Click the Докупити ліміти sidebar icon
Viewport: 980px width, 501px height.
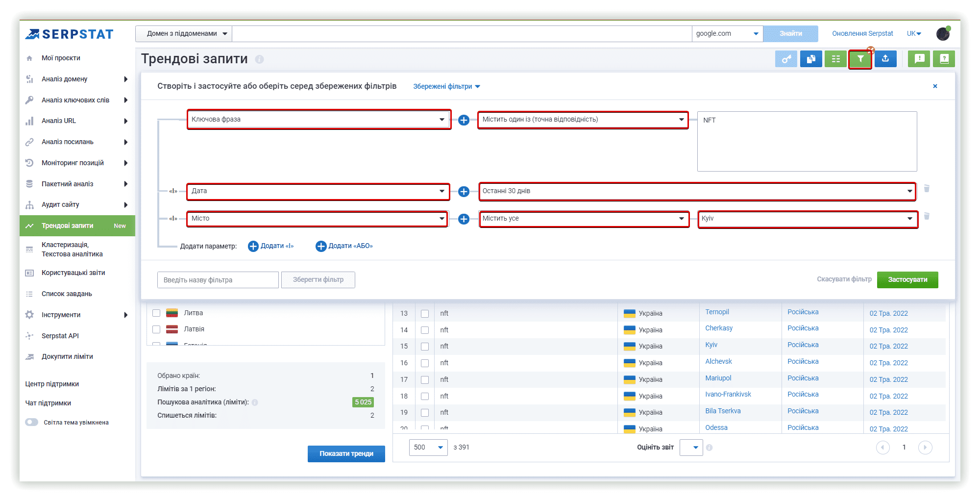(29, 357)
